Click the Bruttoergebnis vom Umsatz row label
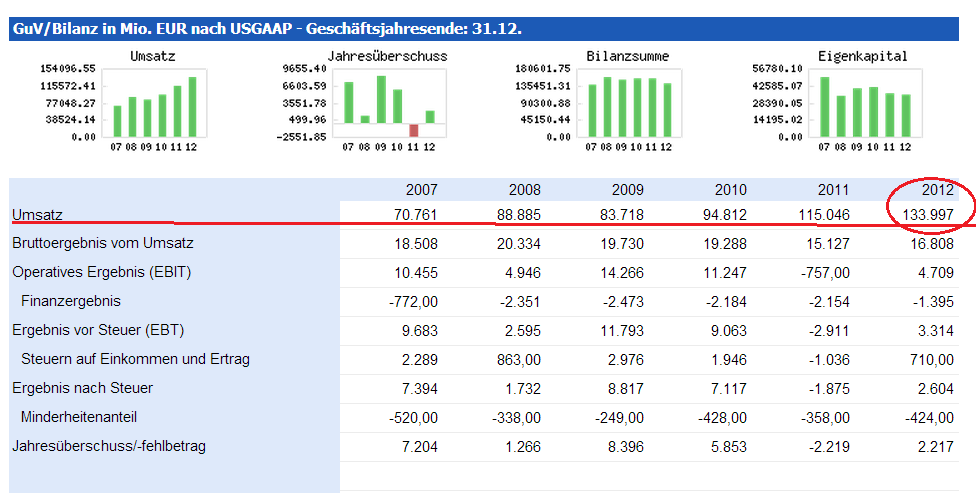The width and height of the screenshot is (976, 493). tap(103, 243)
